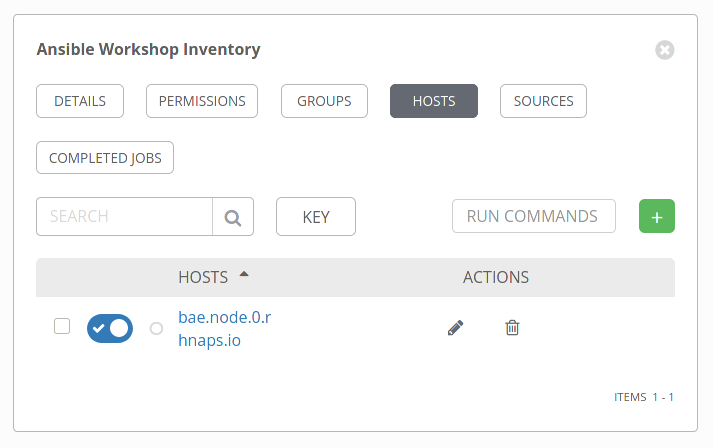Screen dimensions: 713x448
Task: Click the job status circle for bae.node.0.rhnaps.io
Action: 156,328
